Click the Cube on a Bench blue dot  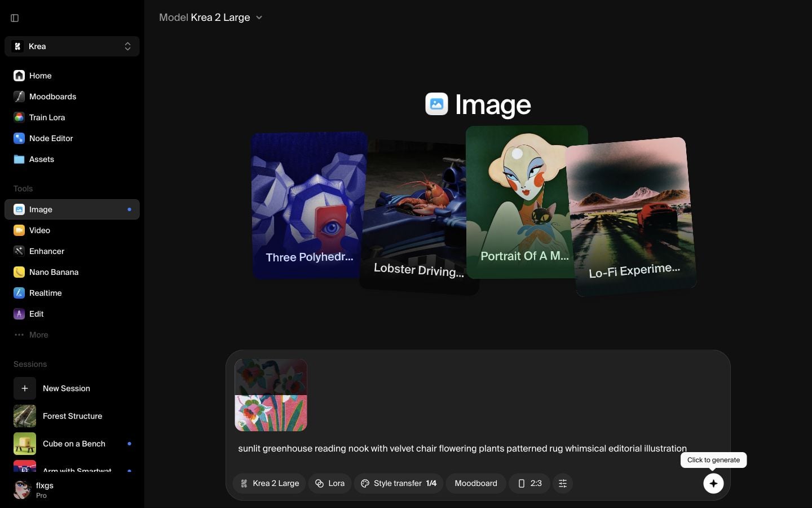pos(129,444)
